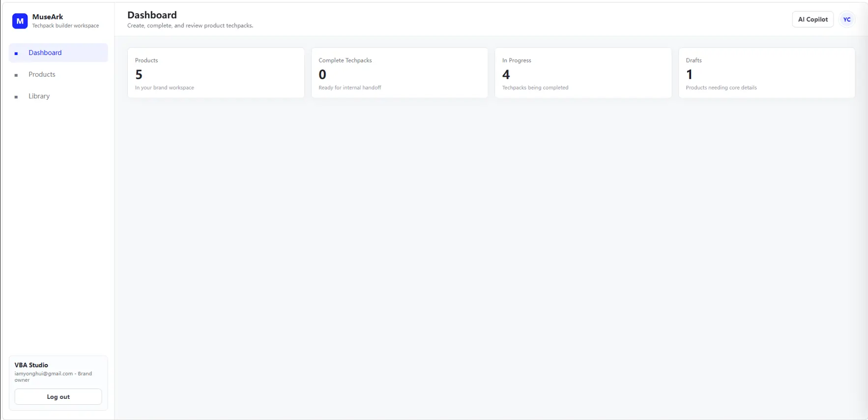This screenshot has height=420, width=868.
Task: Click the Dashboard page heading
Action: pos(152,15)
